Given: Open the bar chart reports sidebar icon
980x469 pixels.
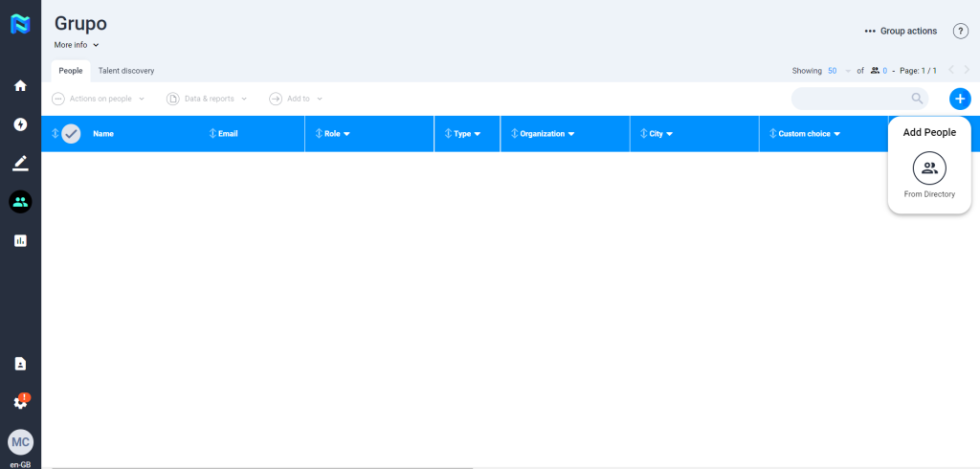Looking at the screenshot, I should point(20,240).
